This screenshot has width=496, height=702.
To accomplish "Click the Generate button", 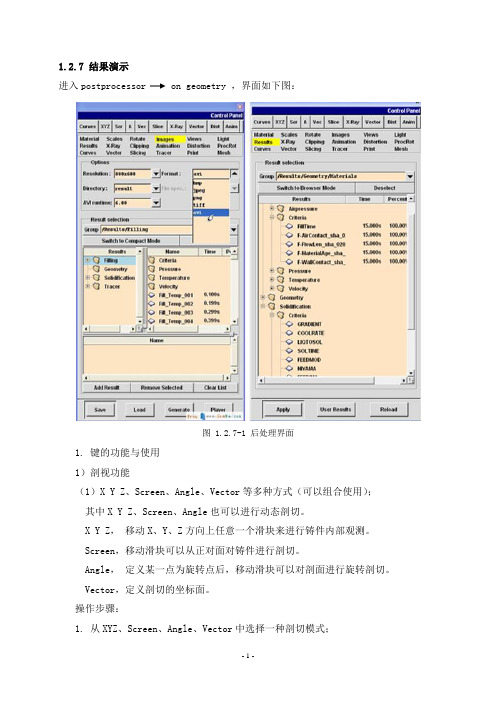I will click(x=179, y=410).
